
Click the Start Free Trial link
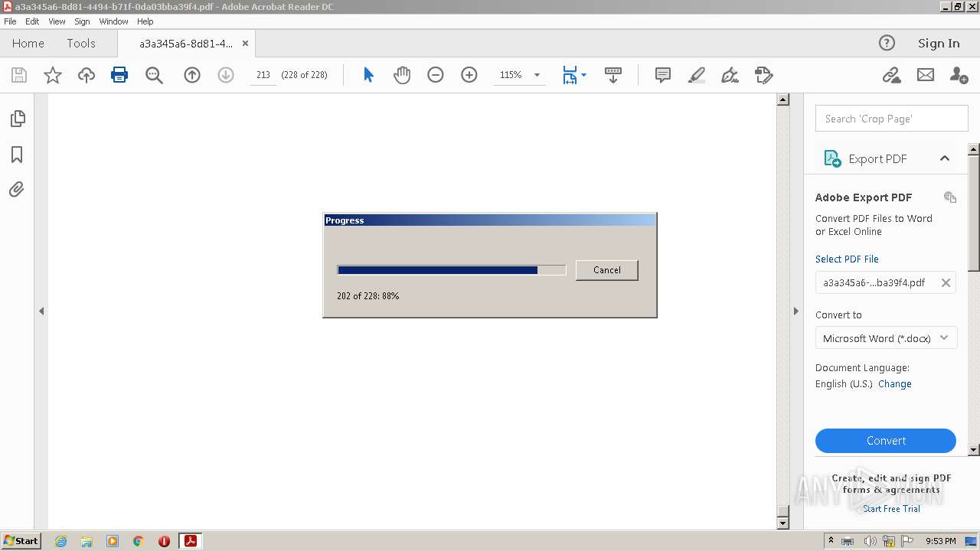892,509
